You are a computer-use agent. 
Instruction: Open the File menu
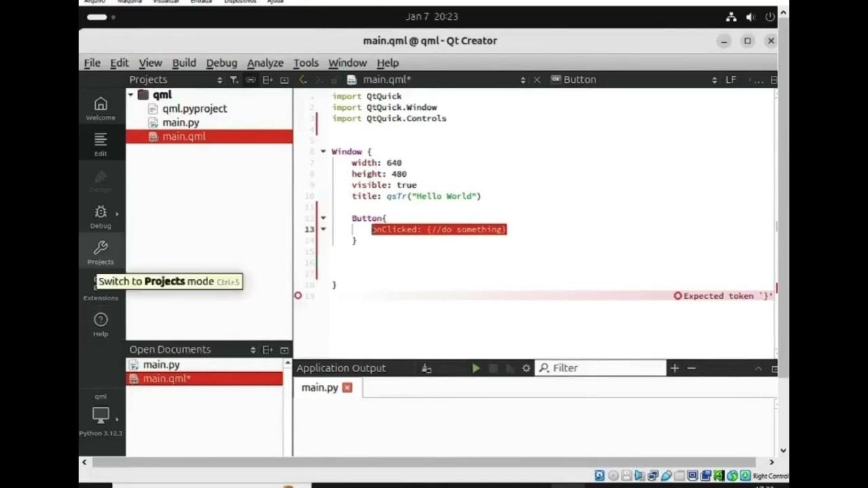tap(92, 63)
